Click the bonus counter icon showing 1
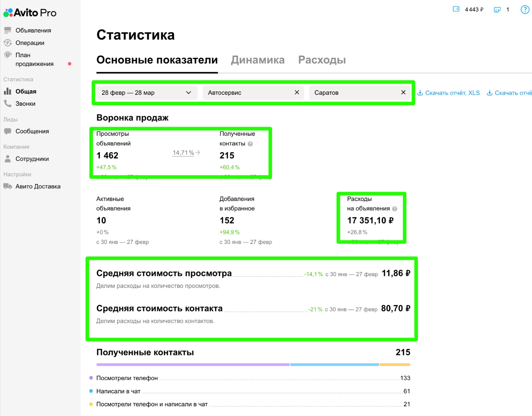This screenshot has width=532, height=416. click(497, 10)
